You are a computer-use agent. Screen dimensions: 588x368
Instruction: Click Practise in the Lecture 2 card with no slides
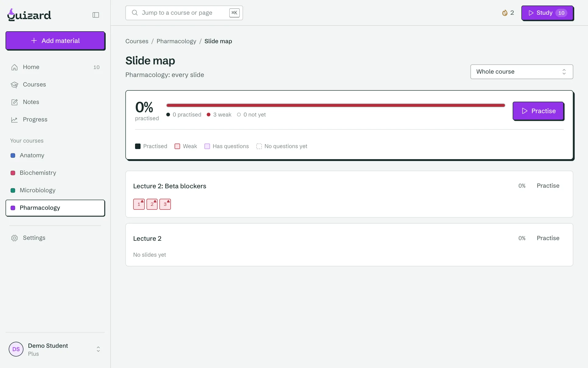click(548, 238)
